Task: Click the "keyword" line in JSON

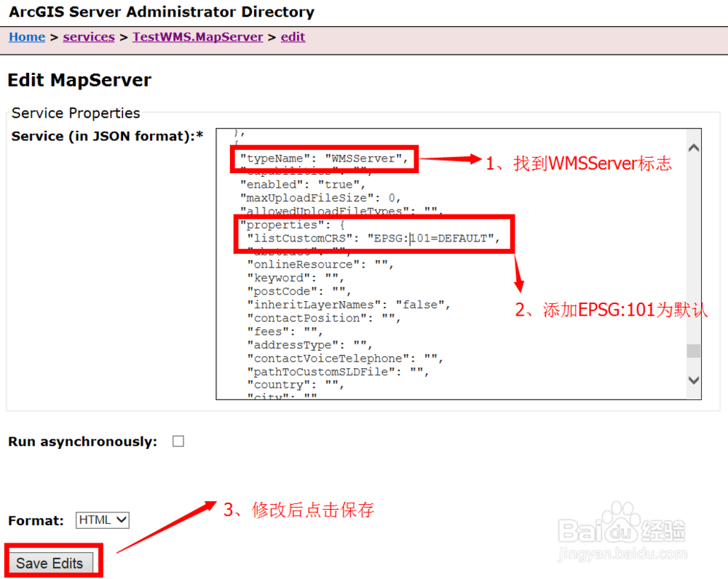Action: coord(296,278)
